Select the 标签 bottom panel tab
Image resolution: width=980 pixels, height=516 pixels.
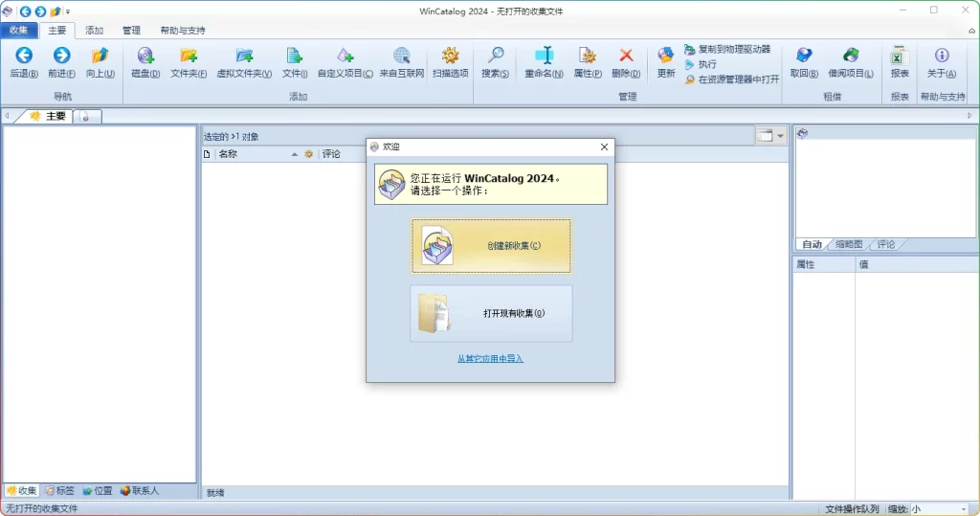click(x=59, y=491)
